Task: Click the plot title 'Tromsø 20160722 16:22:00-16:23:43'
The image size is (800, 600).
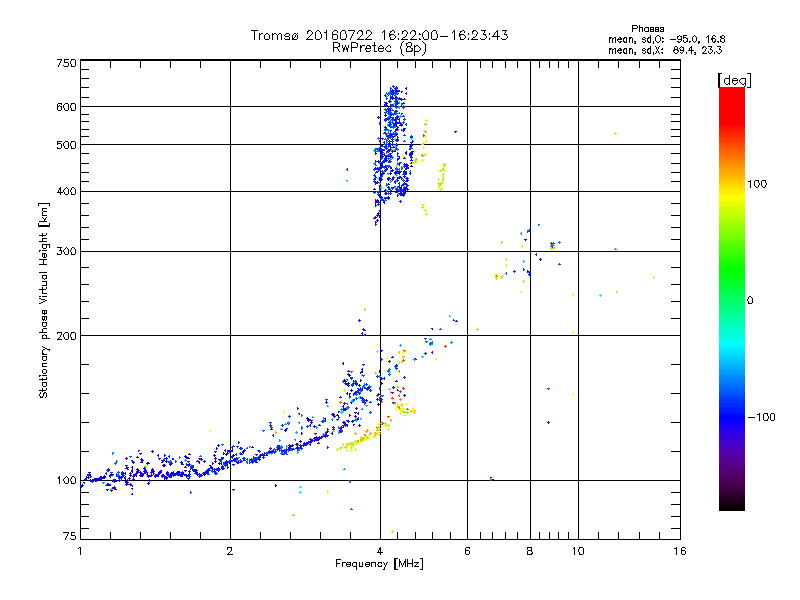Action: point(379,35)
